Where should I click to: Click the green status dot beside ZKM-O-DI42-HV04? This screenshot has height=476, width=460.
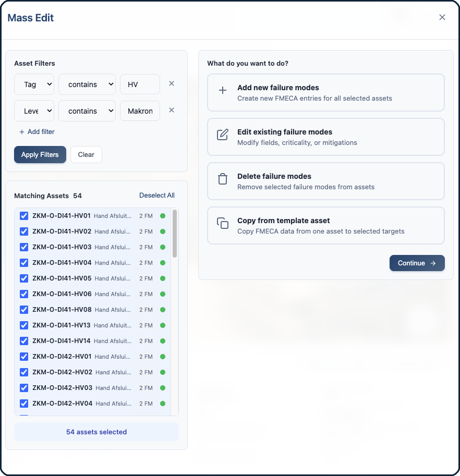[162, 403]
